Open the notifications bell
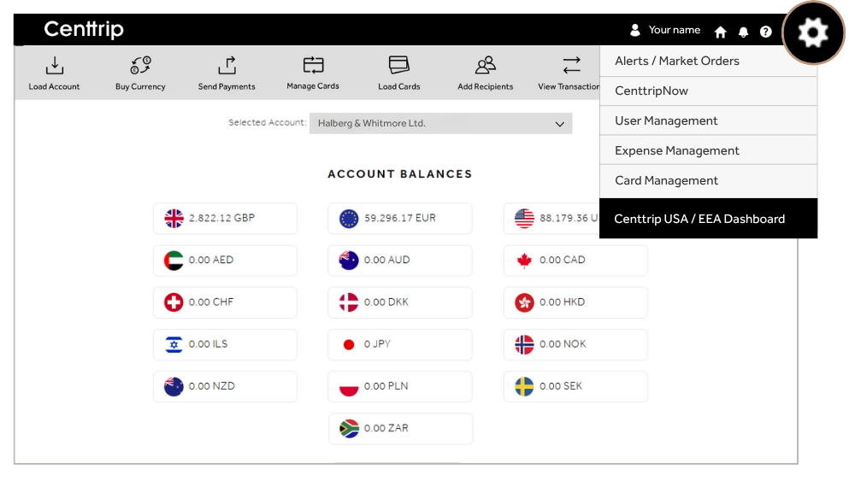The height and width of the screenshot is (504, 855). [x=743, y=32]
